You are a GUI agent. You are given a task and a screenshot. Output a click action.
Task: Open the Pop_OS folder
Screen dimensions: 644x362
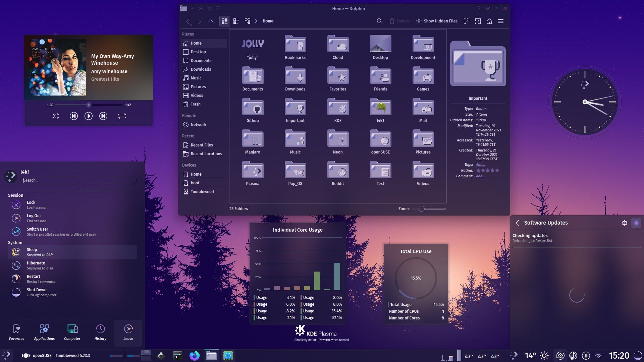coord(295,174)
